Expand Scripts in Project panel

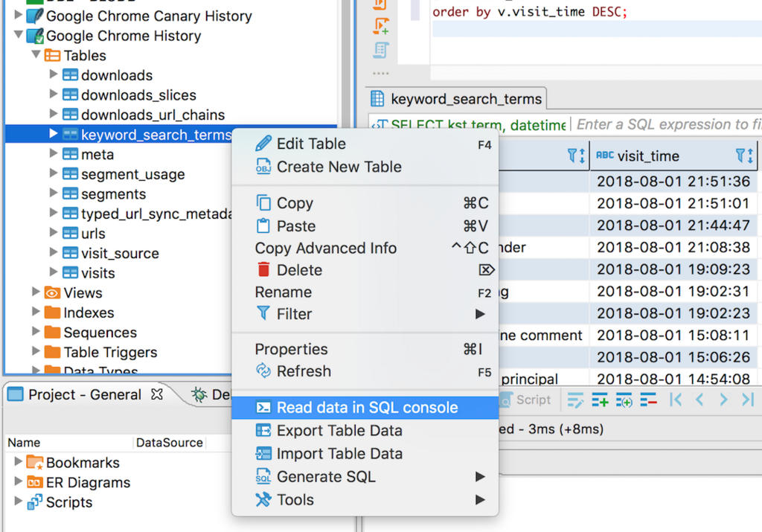click(x=18, y=501)
